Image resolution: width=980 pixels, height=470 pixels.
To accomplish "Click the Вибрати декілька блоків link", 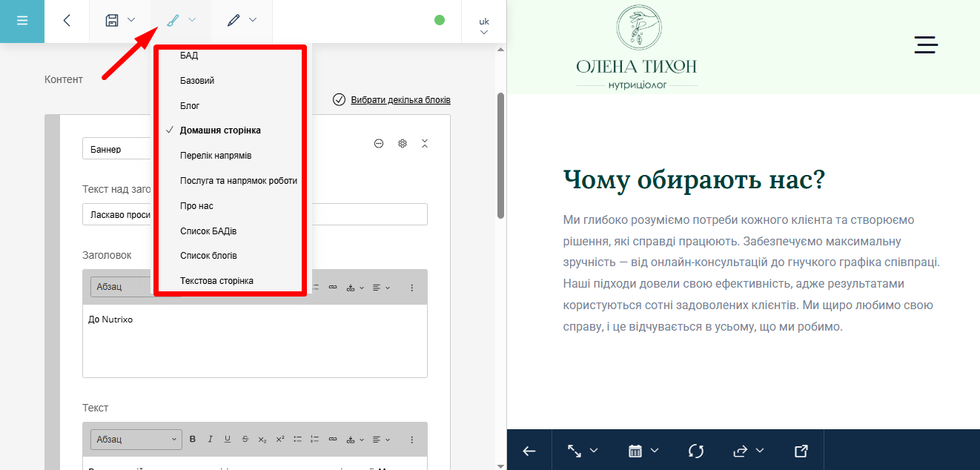I will (400, 100).
